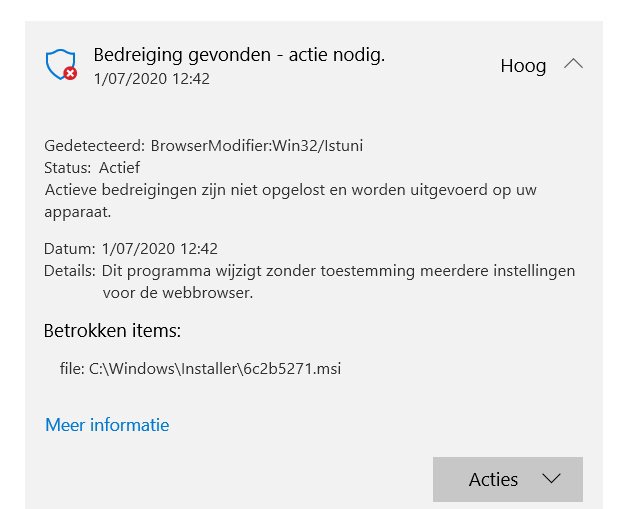Click the Details label
The height and width of the screenshot is (509, 626).
tap(70, 271)
